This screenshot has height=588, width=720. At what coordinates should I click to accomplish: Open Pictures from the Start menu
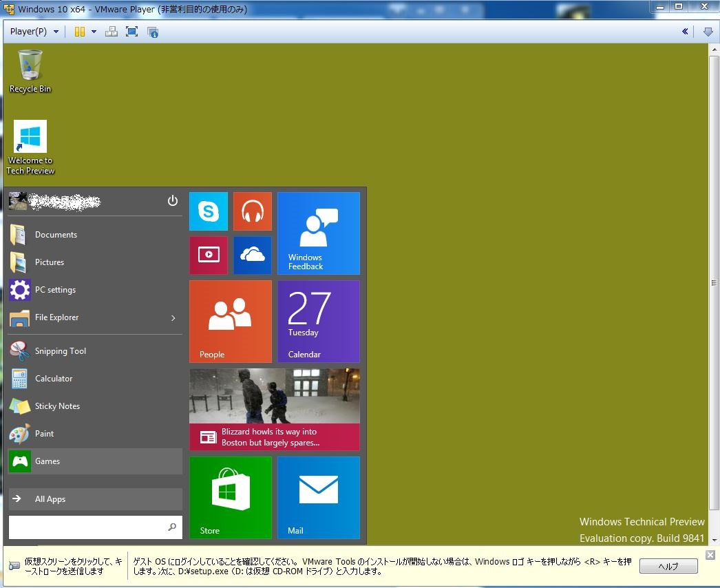point(96,262)
